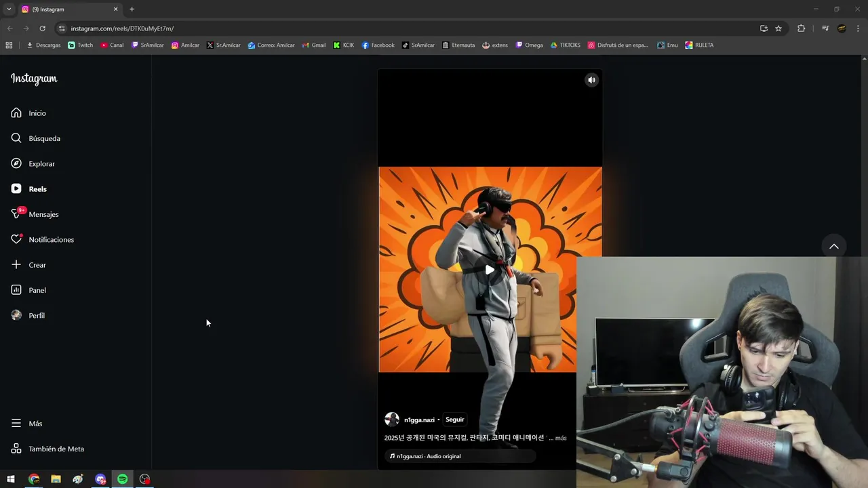The height and width of the screenshot is (488, 868).
Task: Open Chrome three-dot menu
Action: (x=858, y=28)
